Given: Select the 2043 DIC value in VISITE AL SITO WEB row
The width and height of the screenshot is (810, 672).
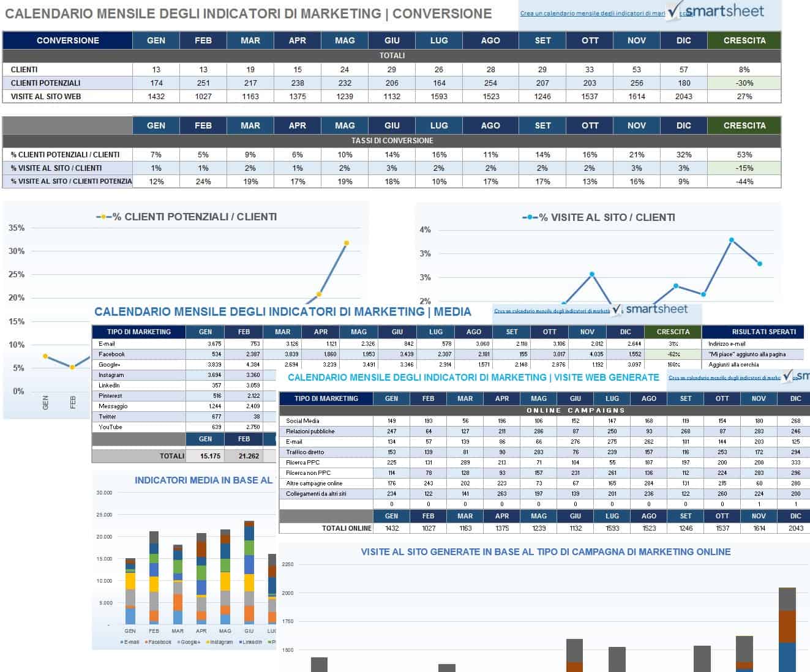Looking at the screenshot, I should coord(684,96).
